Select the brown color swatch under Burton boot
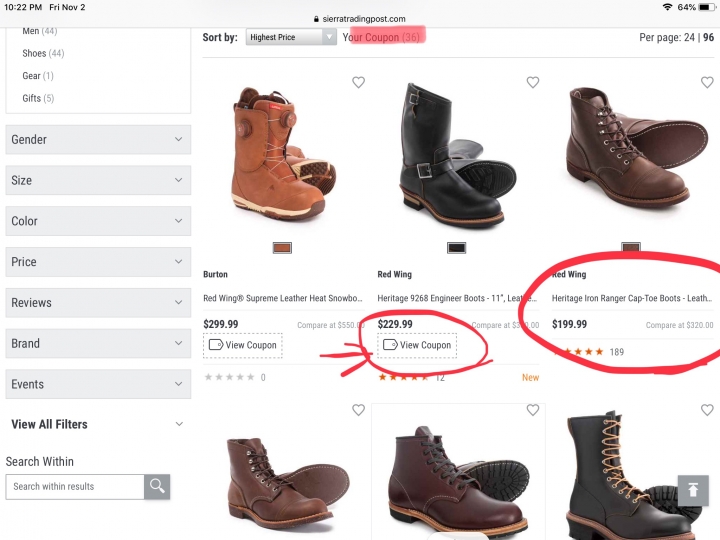The width and height of the screenshot is (720, 540). pyautogui.click(x=282, y=248)
